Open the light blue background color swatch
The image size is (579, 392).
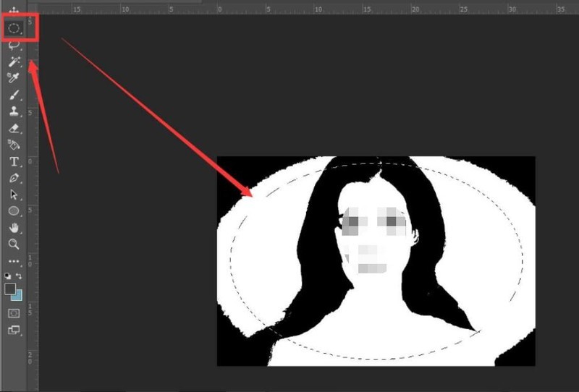(x=19, y=297)
